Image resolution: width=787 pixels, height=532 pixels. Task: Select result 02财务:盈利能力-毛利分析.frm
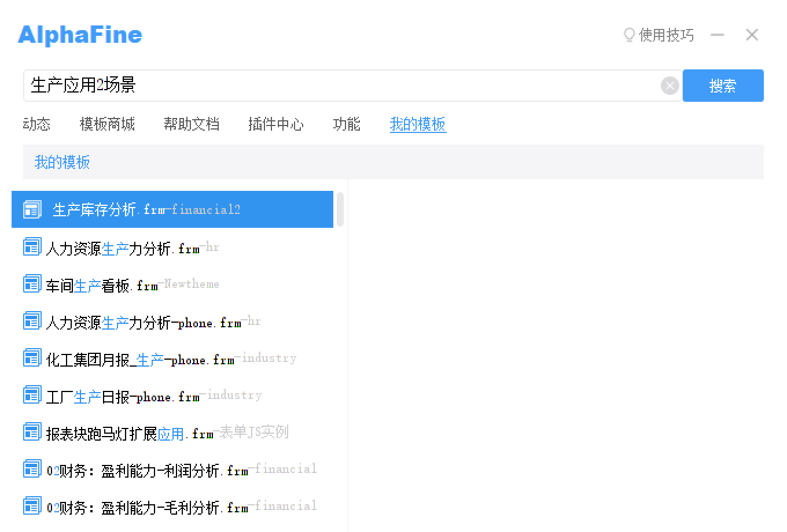click(172, 507)
